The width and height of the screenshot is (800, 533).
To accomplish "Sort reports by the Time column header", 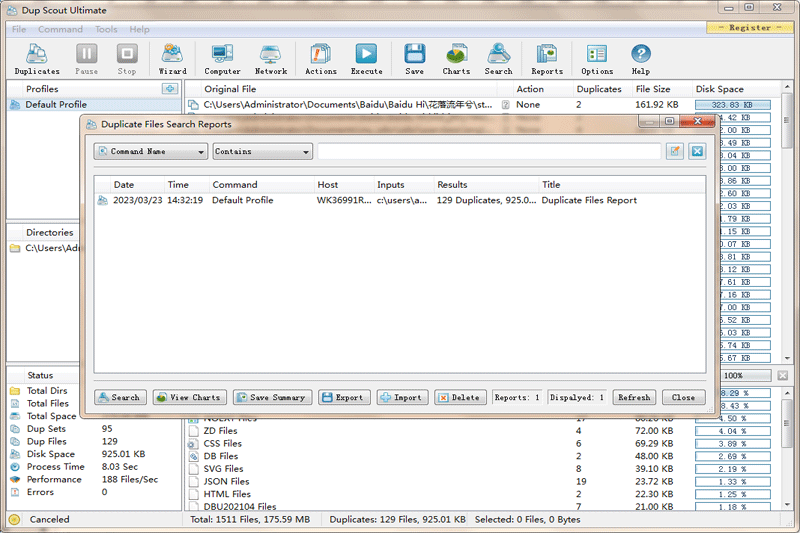I will point(178,185).
